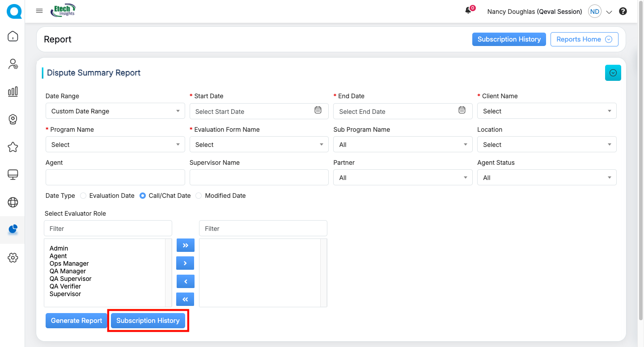This screenshot has width=644, height=347.
Task: Open the bar chart sidebar icon
Action: pyautogui.click(x=13, y=92)
